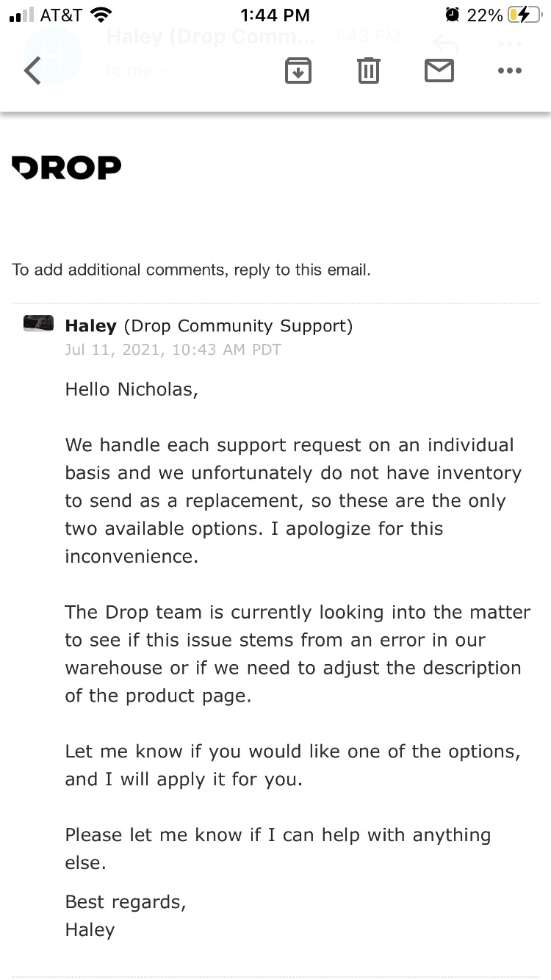Tap the faded circular sender avatar
Screen dimensions: 551x980
tap(53, 56)
